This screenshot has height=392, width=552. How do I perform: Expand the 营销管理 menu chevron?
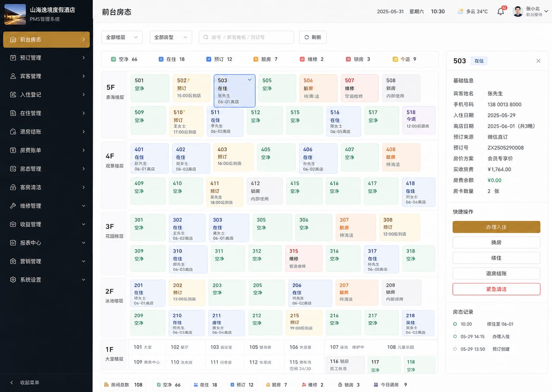[84, 261]
